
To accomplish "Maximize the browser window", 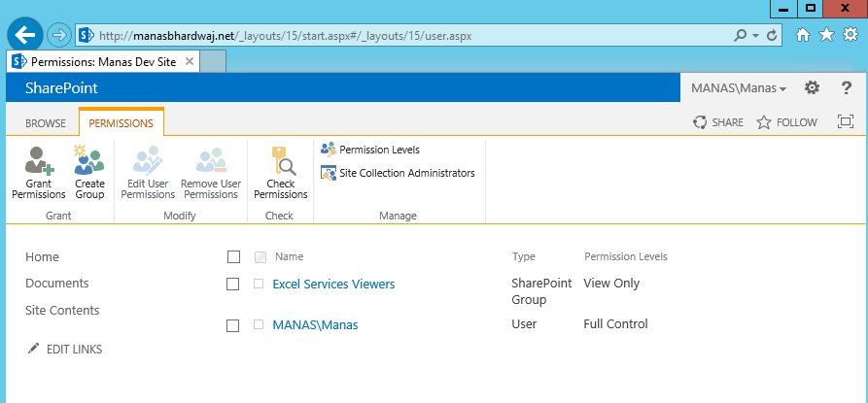I will point(810,9).
